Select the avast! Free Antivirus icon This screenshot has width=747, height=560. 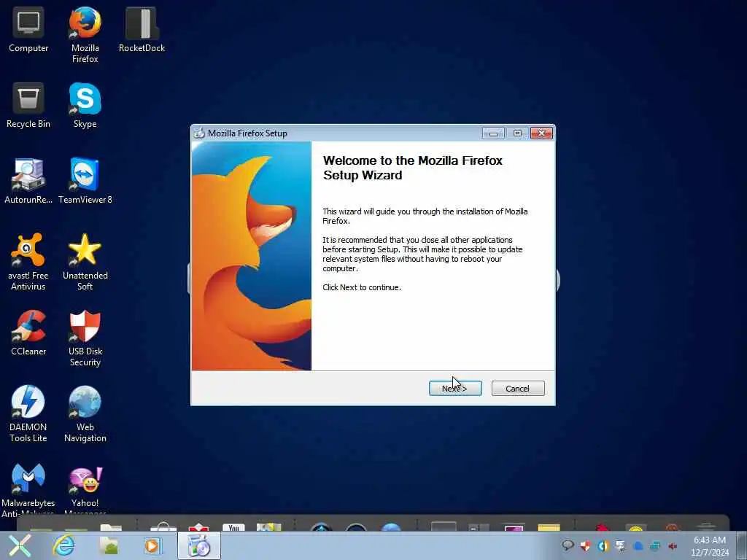(28, 262)
